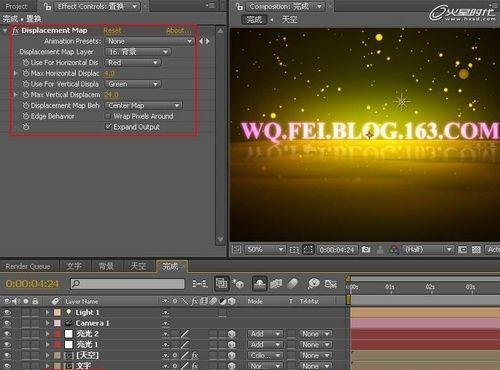Click stopwatch for Edge Behavior
500x370 pixels.
coord(26,116)
